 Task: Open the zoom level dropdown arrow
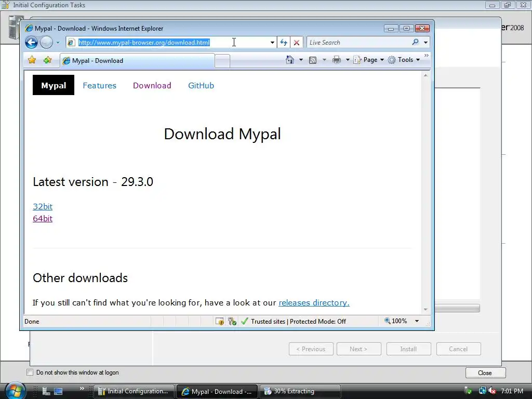click(x=417, y=321)
